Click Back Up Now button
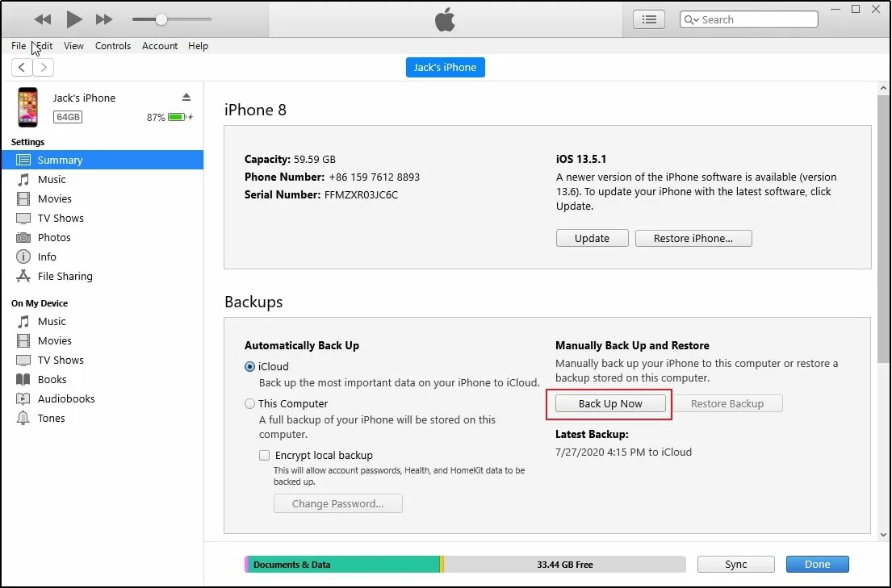This screenshot has height=588, width=892. pyautogui.click(x=610, y=404)
